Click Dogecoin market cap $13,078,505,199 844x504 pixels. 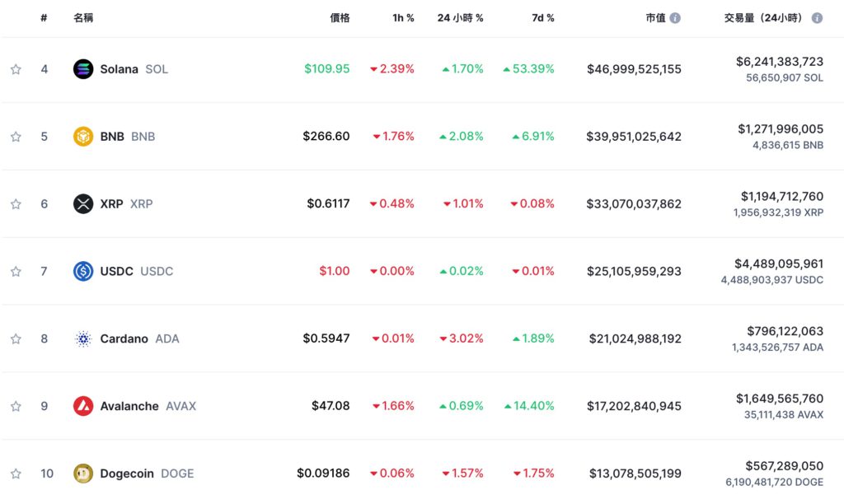coord(635,474)
